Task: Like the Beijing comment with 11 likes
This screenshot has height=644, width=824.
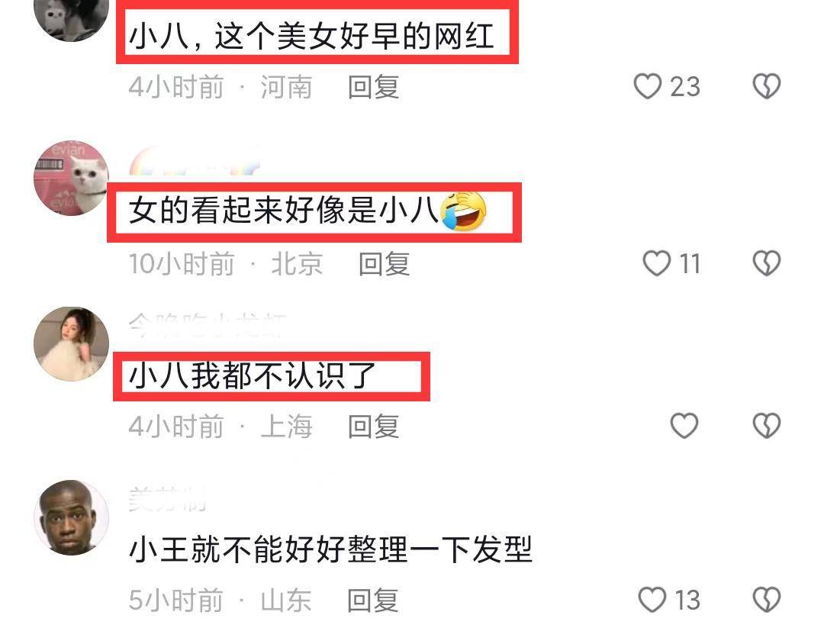Action: pyautogui.click(x=657, y=262)
